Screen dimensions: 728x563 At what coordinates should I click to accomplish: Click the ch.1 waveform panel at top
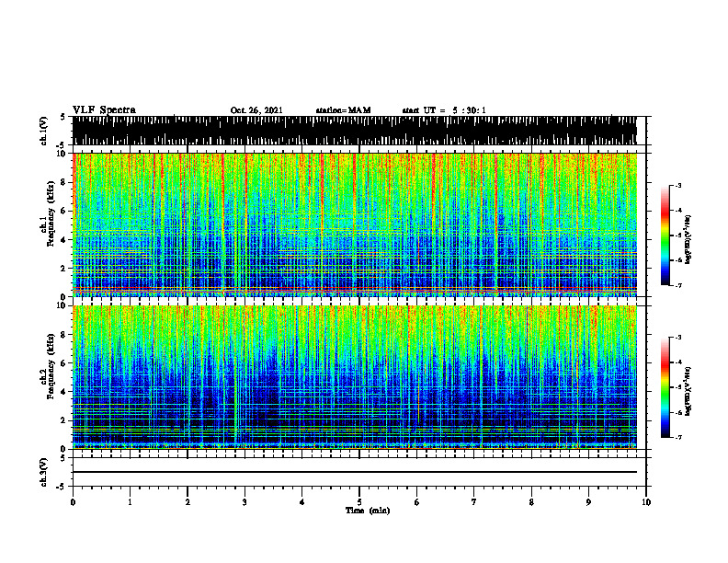(x=354, y=131)
